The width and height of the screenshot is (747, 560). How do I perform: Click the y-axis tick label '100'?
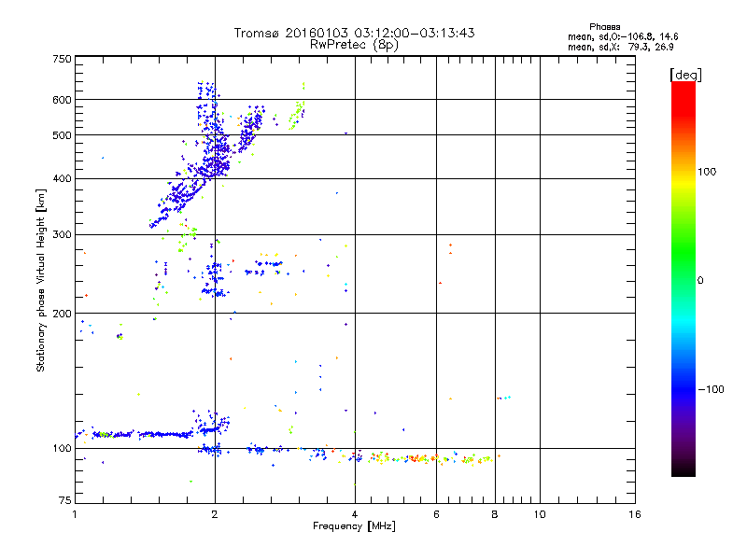63,449
